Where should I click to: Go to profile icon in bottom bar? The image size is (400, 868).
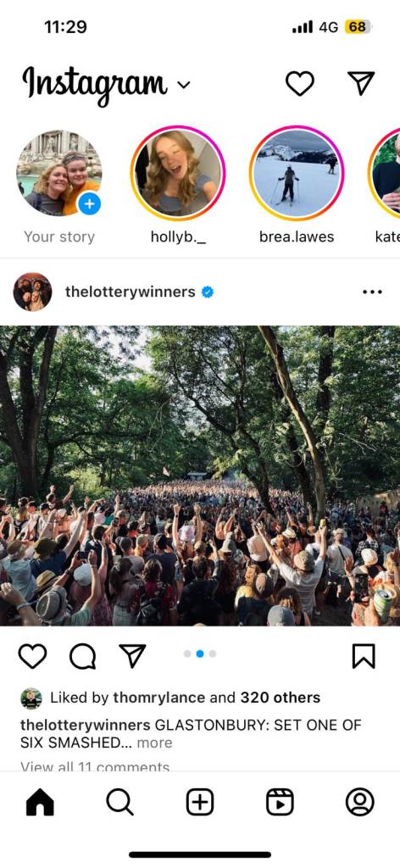[360, 802]
